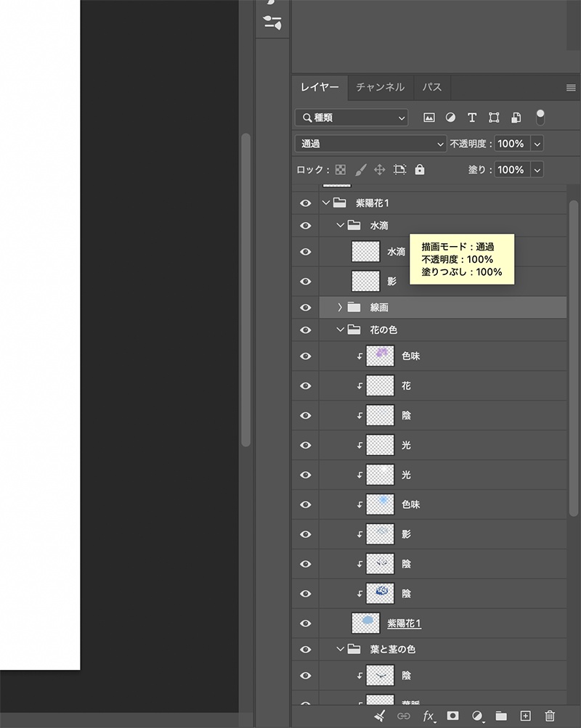Collapse the 葉と茎の色 group

341,649
